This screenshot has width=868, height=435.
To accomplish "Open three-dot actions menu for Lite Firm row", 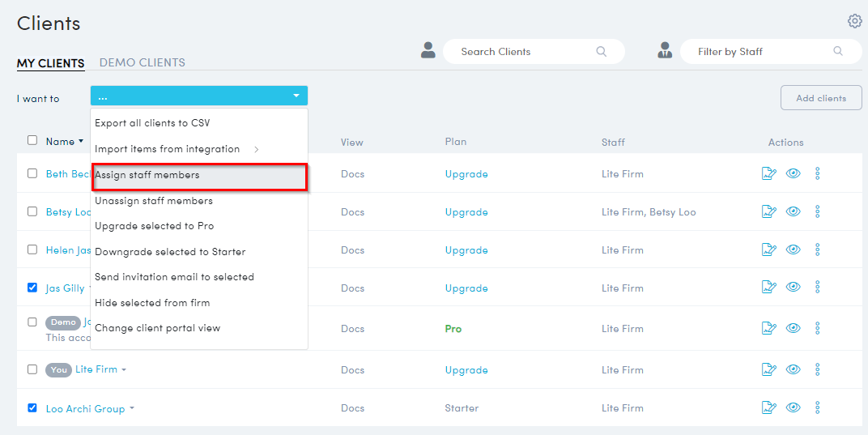I will pos(817,369).
